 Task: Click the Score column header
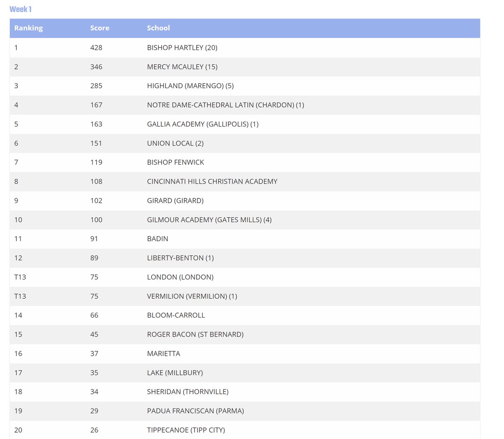coord(100,28)
